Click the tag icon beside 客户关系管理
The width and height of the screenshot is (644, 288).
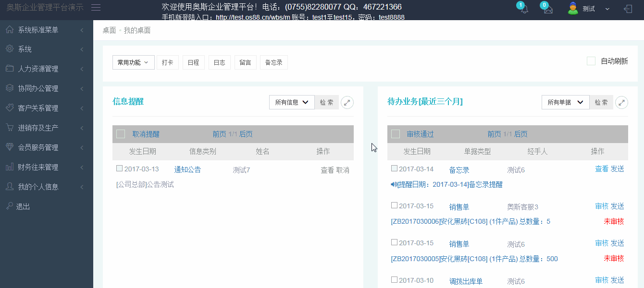click(x=10, y=108)
